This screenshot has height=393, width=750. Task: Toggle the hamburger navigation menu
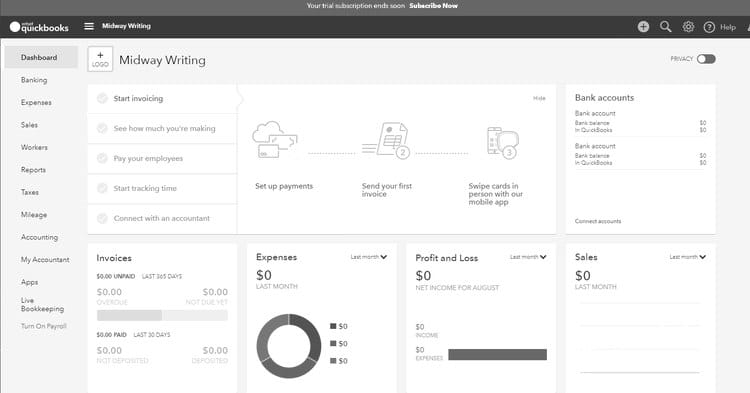89,26
